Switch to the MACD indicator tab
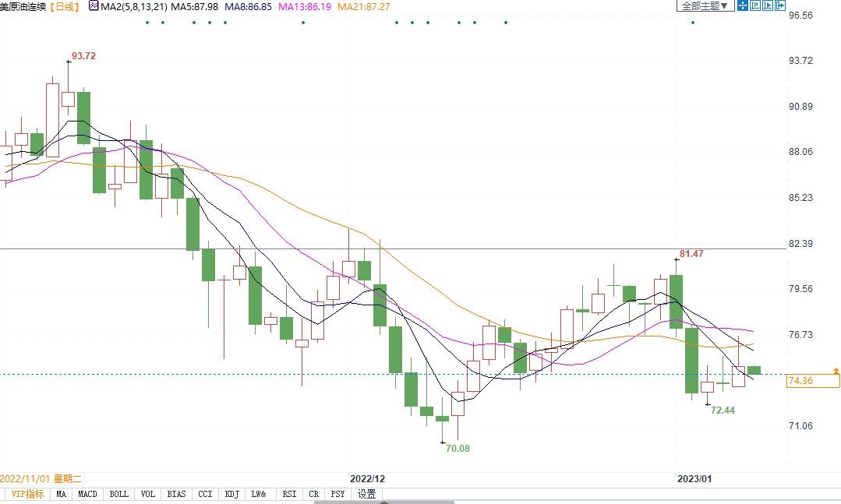The height and width of the screenshot is (504, 841). tap(87, 494)
